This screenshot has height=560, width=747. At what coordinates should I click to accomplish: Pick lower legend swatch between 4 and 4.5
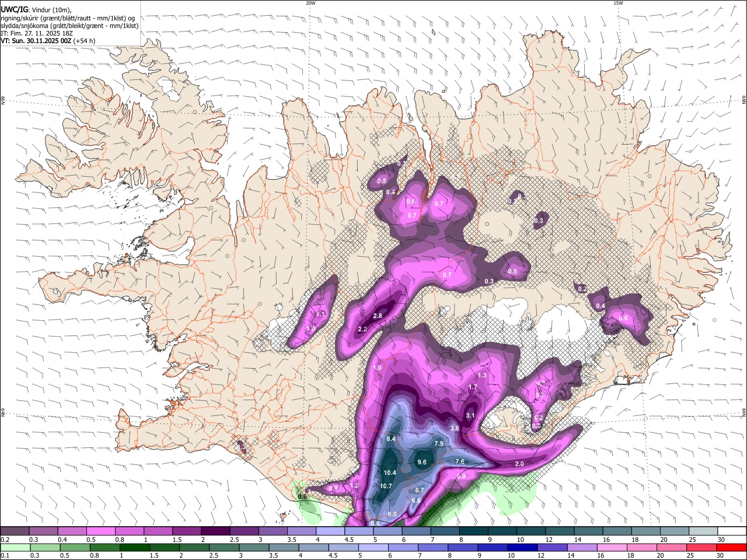[x=314, y=547]
